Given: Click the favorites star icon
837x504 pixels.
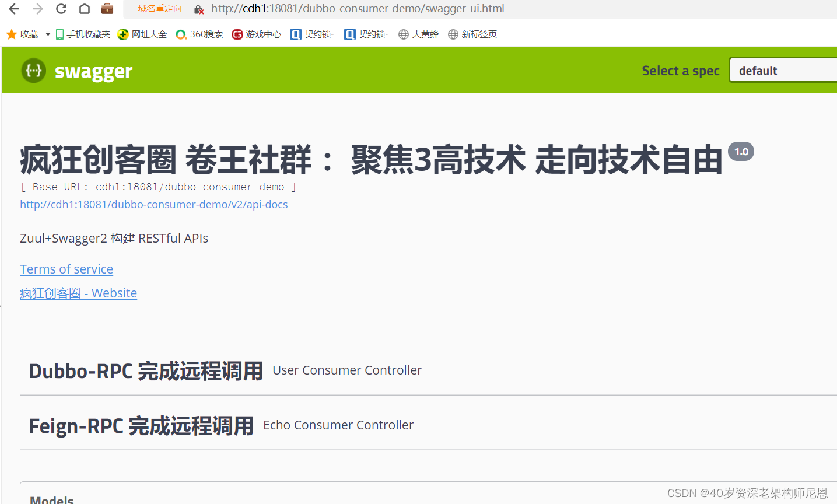Looking at the screenshot, I should pos(12,34).
